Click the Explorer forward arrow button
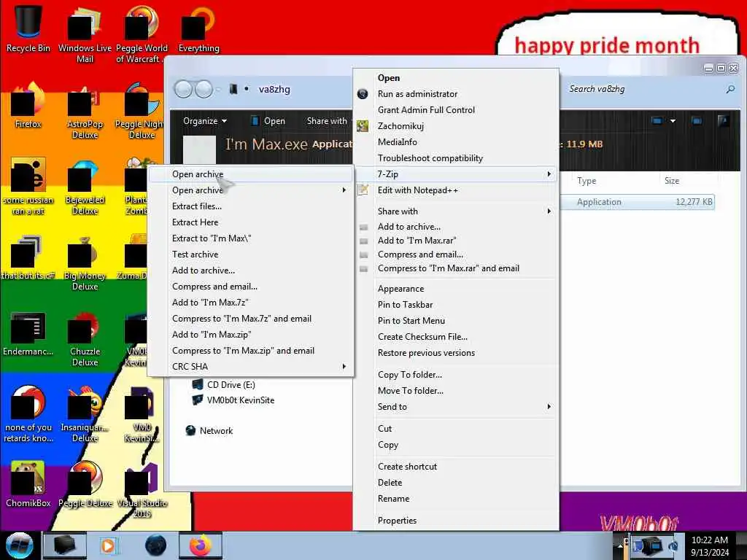The width and height of the screenshot is (747, 560). pyautogui.click(x=204, y=89)
